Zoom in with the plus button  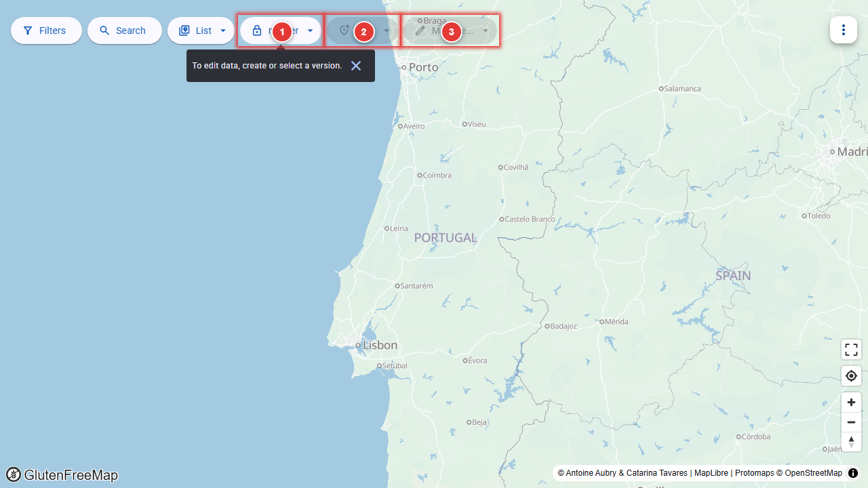tap(851, 402)
